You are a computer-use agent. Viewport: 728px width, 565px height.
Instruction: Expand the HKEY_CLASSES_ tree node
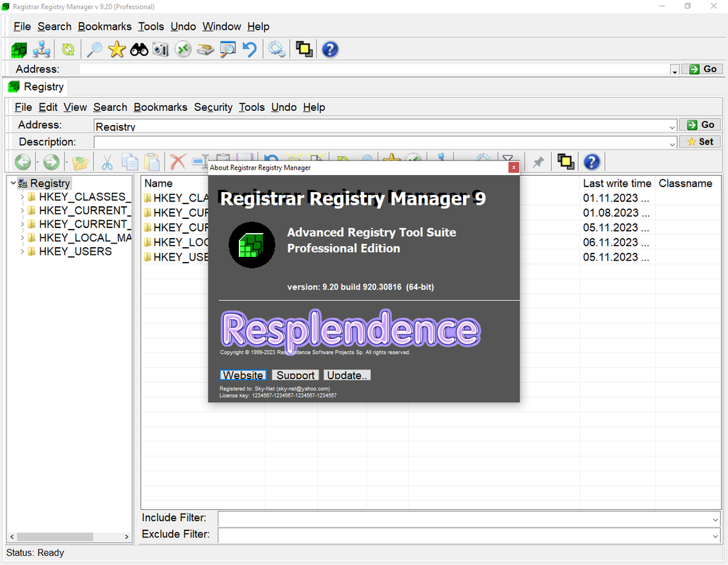[22, 196]
